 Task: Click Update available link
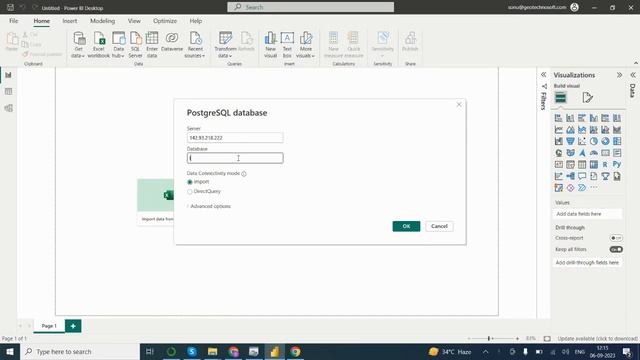point(598,339)
